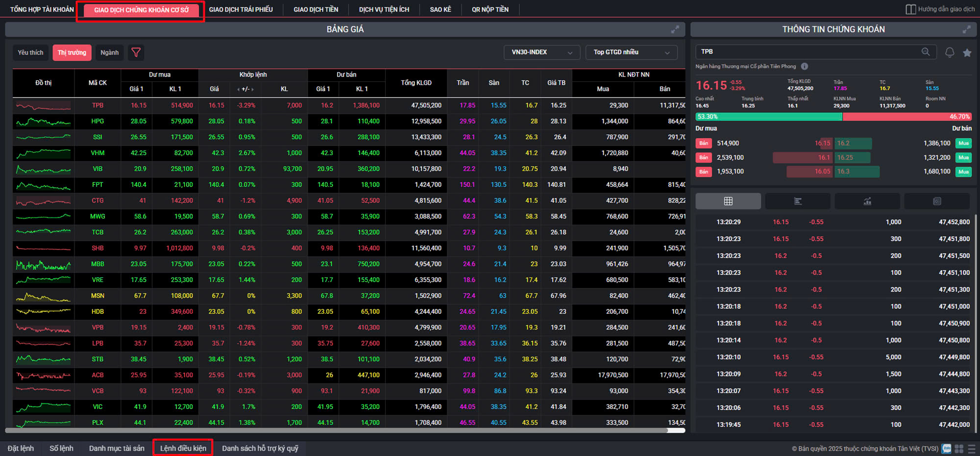Screen dimensions: 980x456
Task: Open the Top GTGD nhiều dropdown
Action: pos(631,52)
